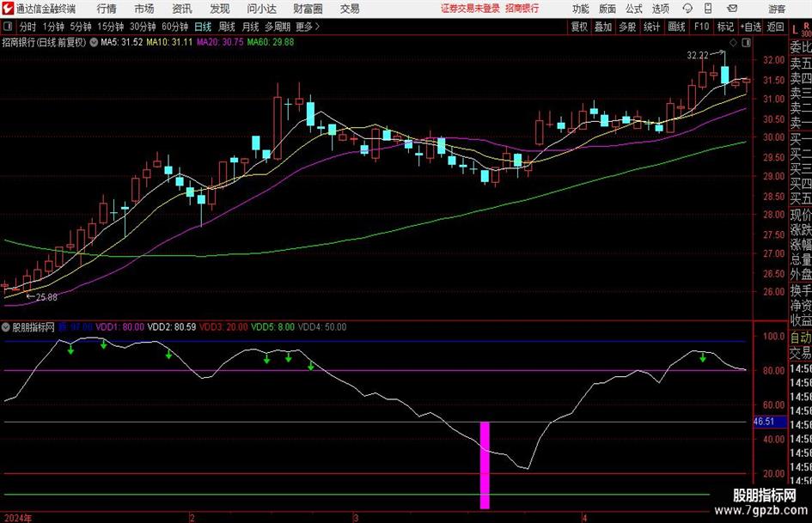The image size is (812, 523).
Task: Click the 画线 drawing button
Action: [x=676, y=27]
